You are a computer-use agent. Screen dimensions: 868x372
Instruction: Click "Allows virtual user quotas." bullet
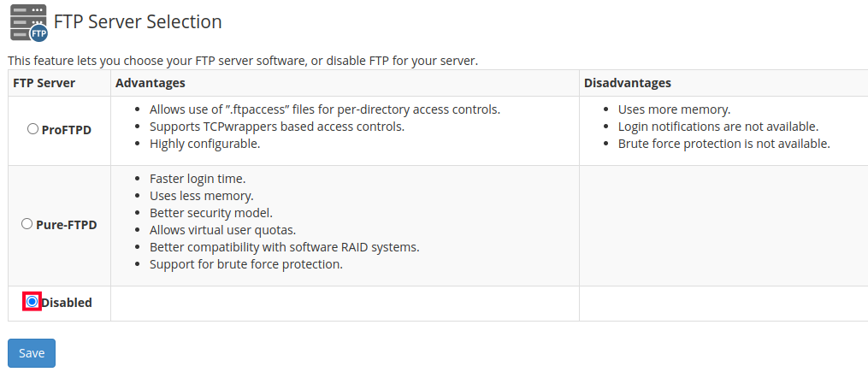pyautogui.click(x=222, y=230)
